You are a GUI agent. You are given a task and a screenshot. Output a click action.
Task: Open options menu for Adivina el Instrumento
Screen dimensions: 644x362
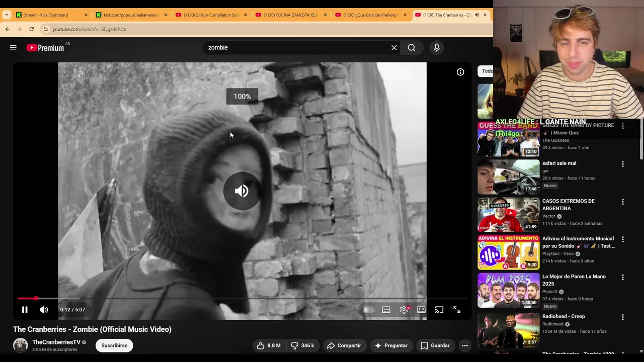(x=623, y=239)
